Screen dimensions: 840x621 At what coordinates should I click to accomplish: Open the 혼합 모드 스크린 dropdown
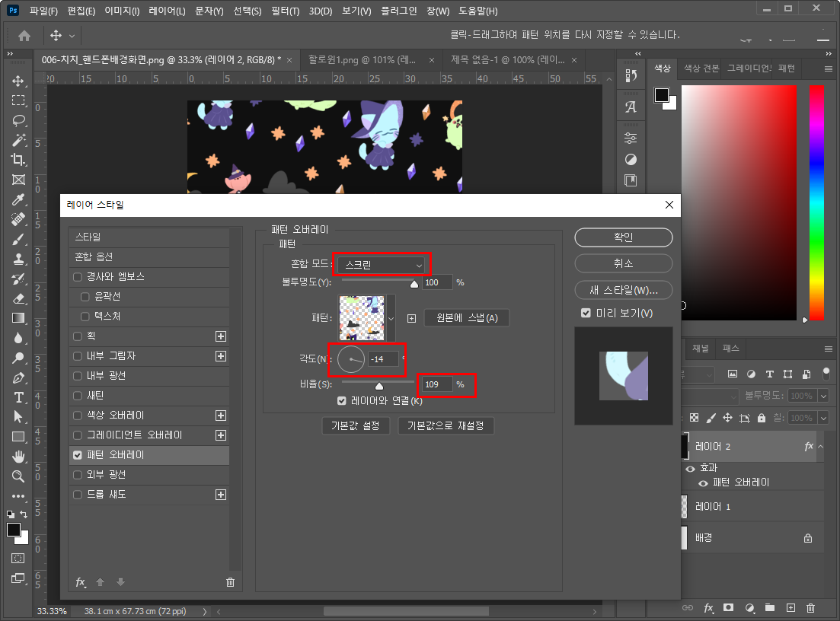coord(382,265)
